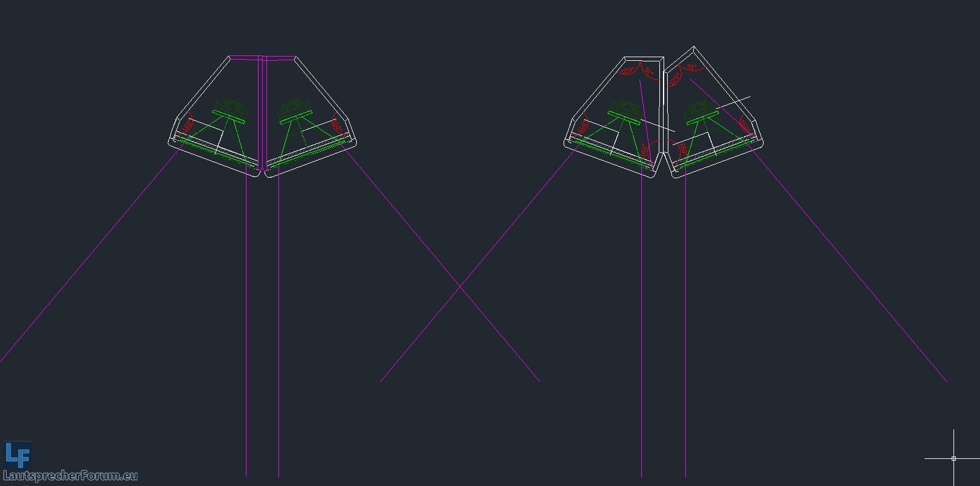980x486 pixels.
Task: Select right speaker driver in left enclosure pair
Action: click(295, 111)
